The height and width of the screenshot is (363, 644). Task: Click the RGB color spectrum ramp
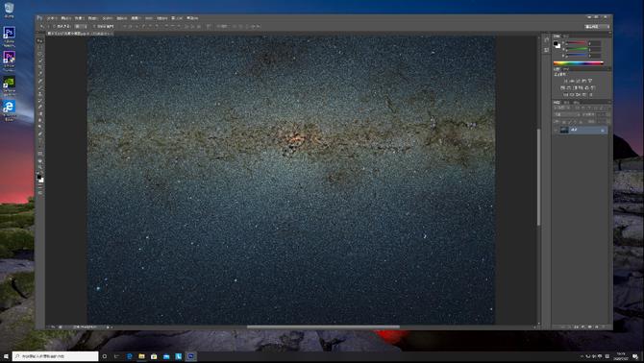579,63
